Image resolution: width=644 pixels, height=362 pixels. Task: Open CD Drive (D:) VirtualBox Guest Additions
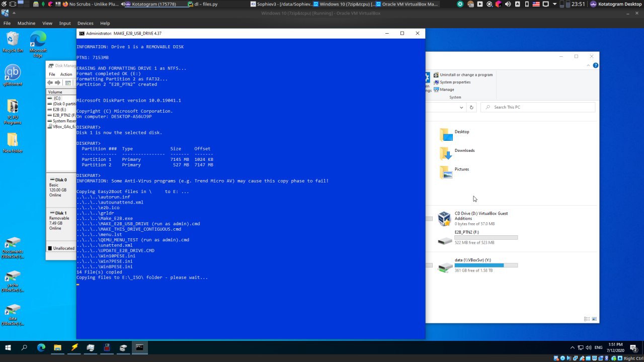click(x=473, y=218)
